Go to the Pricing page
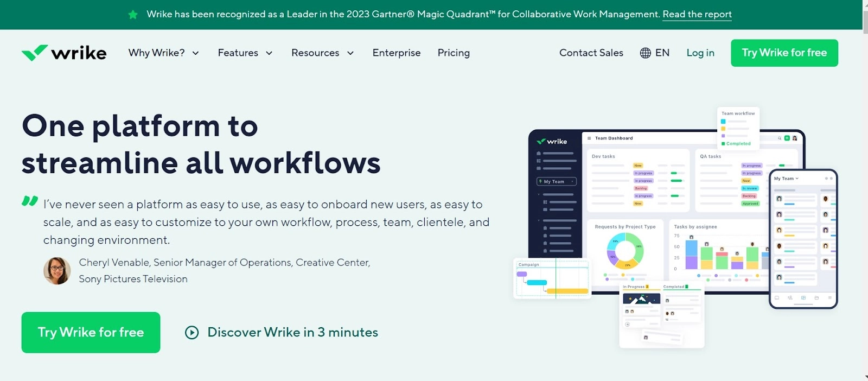 (454, 53)
